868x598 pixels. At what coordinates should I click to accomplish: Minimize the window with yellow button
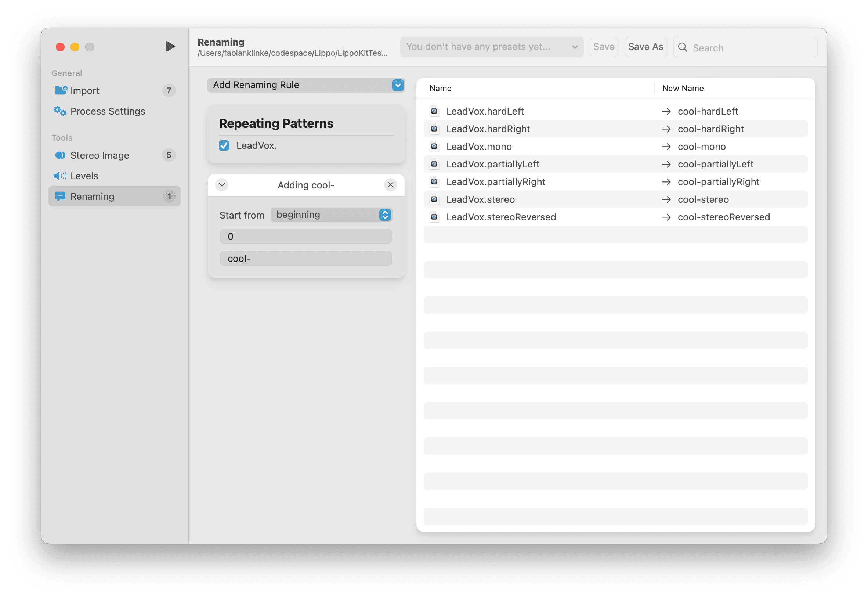click(x=75, y=47)
